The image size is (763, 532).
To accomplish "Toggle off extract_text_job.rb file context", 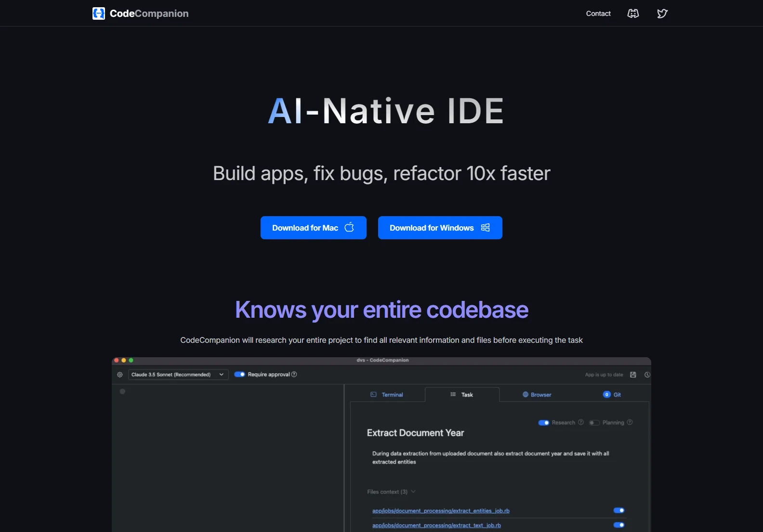I will [619, 525].
